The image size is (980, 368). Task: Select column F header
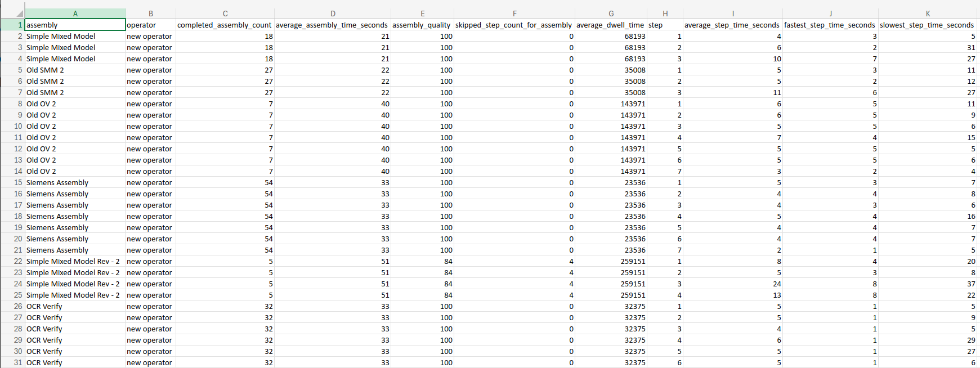point(514,14)
